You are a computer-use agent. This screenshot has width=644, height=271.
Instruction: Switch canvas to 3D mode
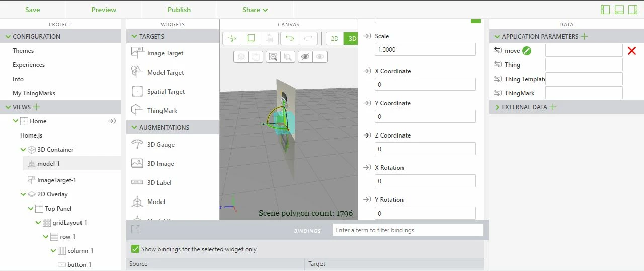coord(351,38)
